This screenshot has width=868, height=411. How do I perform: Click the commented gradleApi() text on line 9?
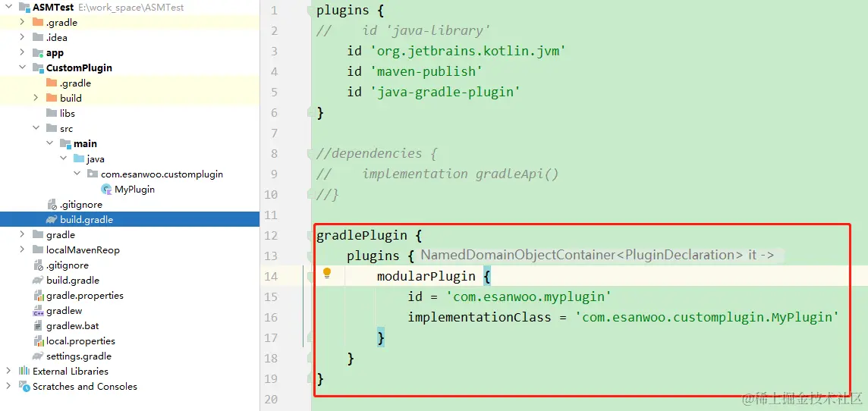[x=517, y=174]
